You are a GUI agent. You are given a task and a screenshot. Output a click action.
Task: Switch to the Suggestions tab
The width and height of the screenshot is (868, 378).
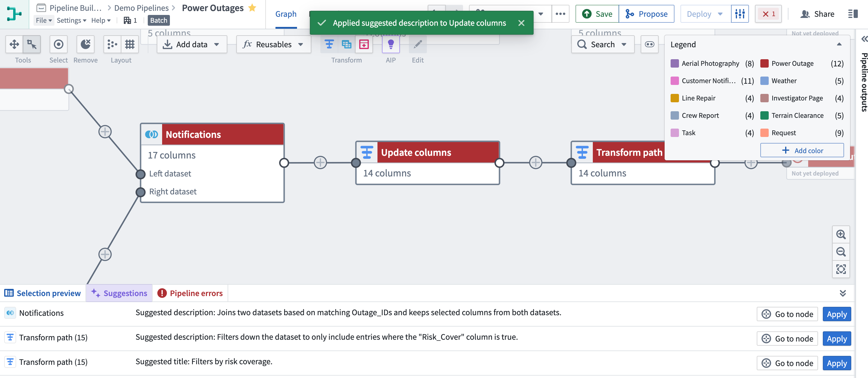pyautogui.click(x=119, y=293)
